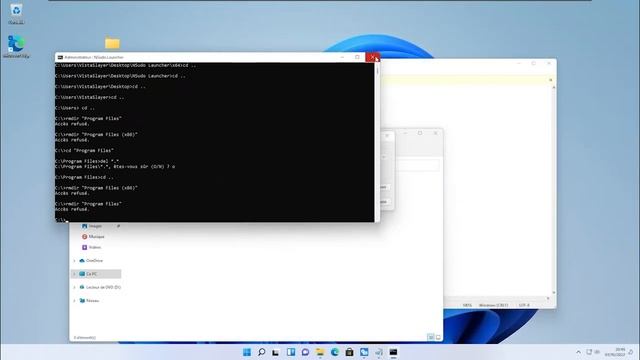Select Images in Explorer sidebar
The image size is (640, 360).
tap(95, 226)
